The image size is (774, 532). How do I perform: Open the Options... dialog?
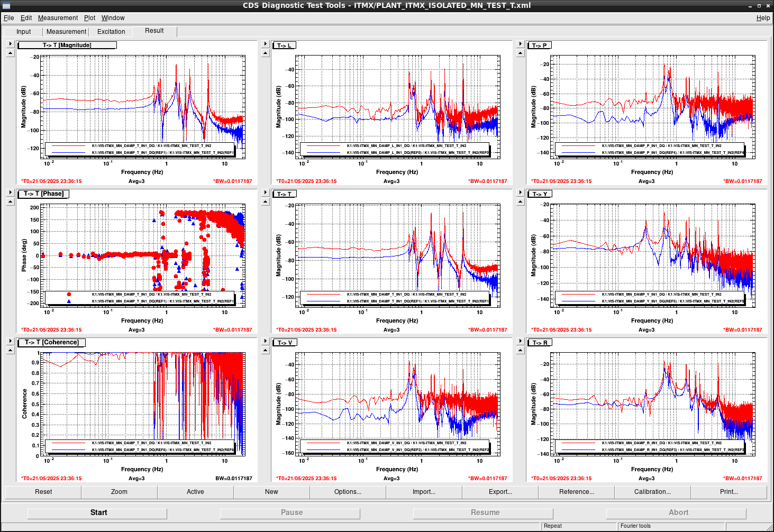pyautogui.click(x=348, y=492)
